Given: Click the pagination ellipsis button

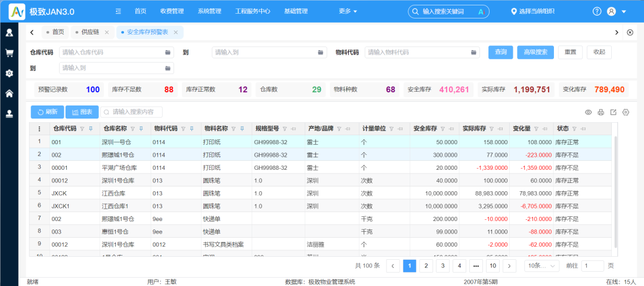Looking at the screenshot, I should pyautogui.click(x=476, y=266).
